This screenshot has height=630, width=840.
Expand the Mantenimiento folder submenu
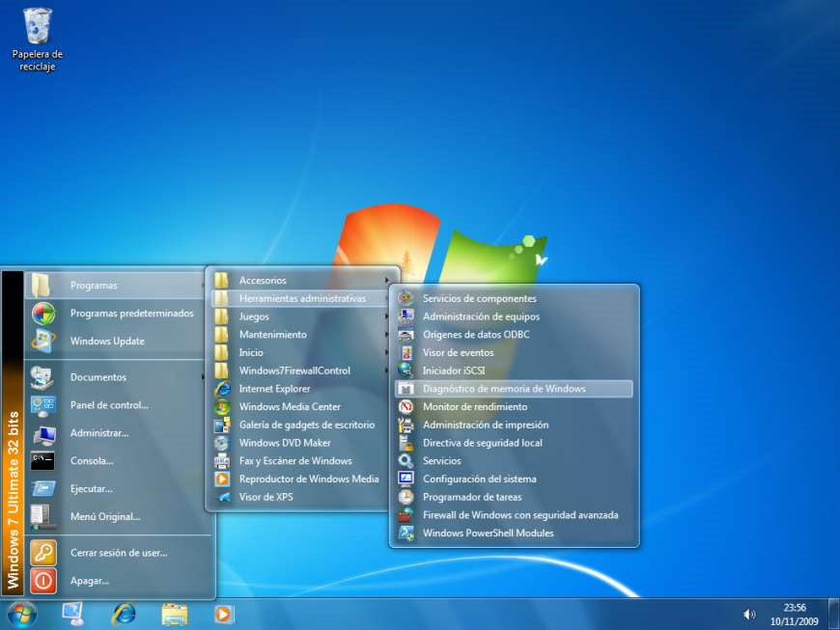tap(272, 335)
